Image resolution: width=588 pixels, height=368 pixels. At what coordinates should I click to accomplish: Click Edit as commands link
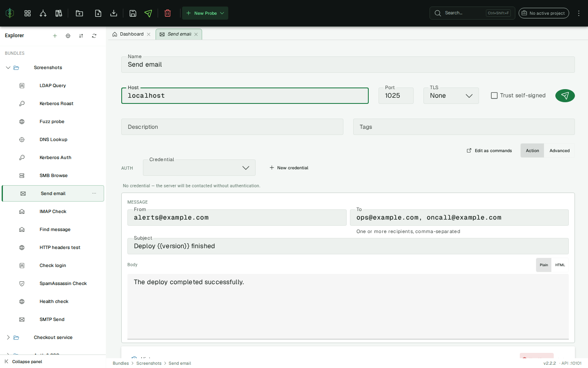489,150
